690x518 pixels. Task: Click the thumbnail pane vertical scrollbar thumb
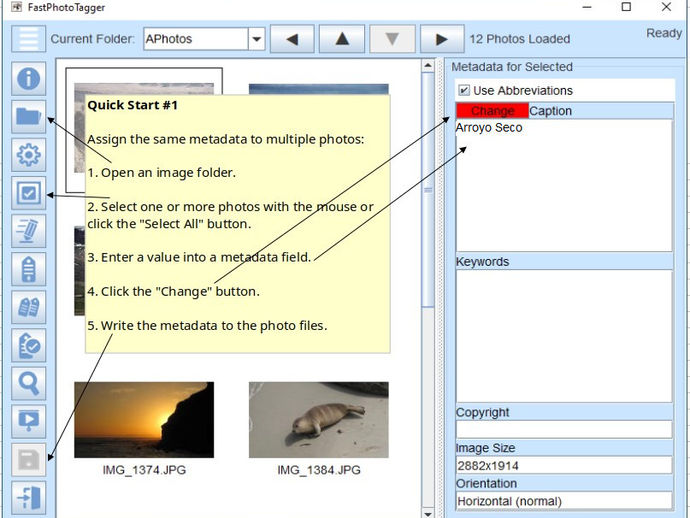coord(428,190)
